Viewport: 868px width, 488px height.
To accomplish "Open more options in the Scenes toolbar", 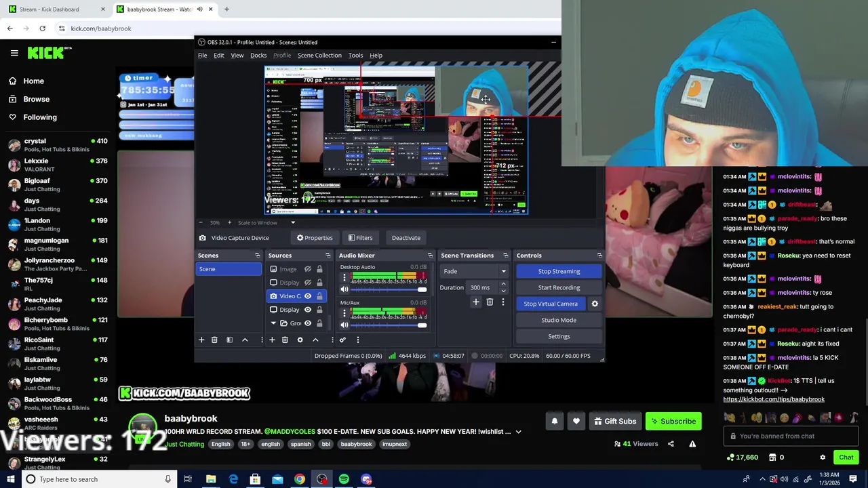I will tap(262, 340).
